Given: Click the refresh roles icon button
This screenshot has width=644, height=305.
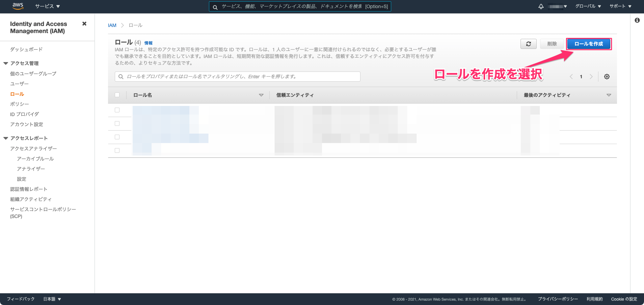Looking at the screenshot, I should [x=528, y=44].
